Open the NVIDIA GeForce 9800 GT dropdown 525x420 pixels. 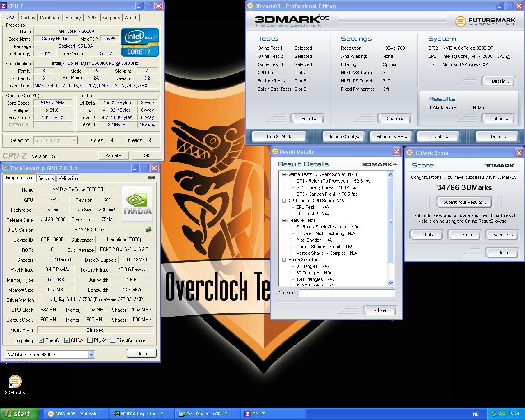tap(91, 354)
